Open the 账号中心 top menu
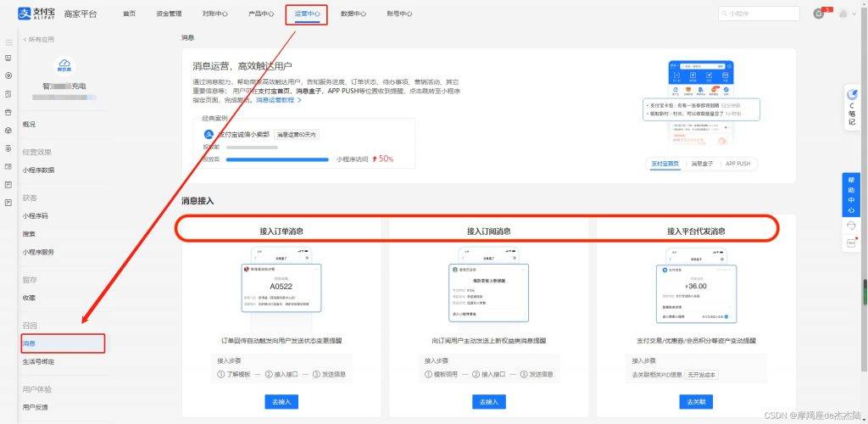868x424 pixels. 399,14
